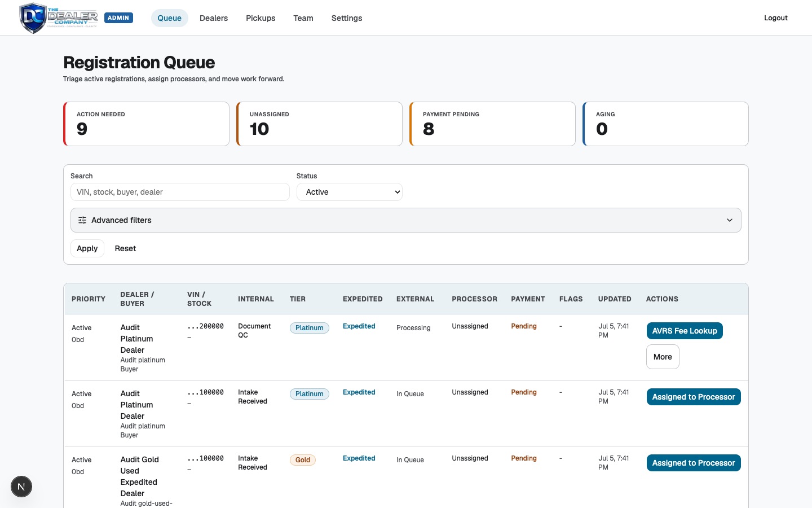Click the Flags column header

[x=571, y=299]
